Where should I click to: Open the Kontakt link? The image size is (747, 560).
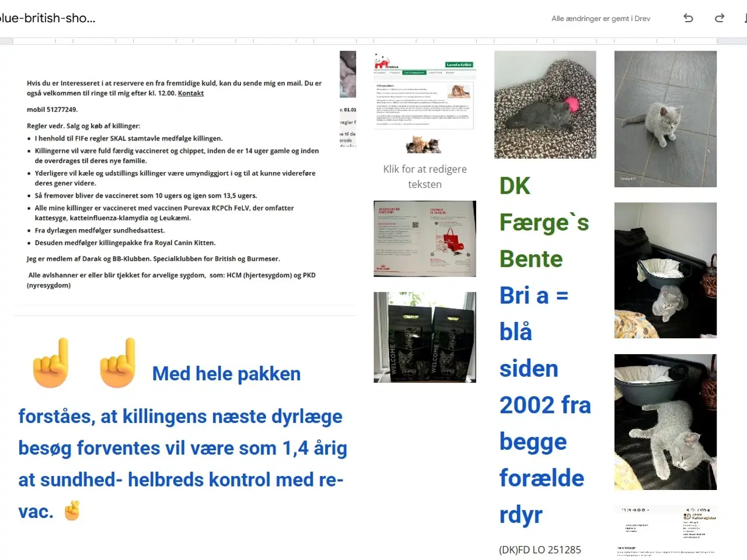tap(190, 93)
